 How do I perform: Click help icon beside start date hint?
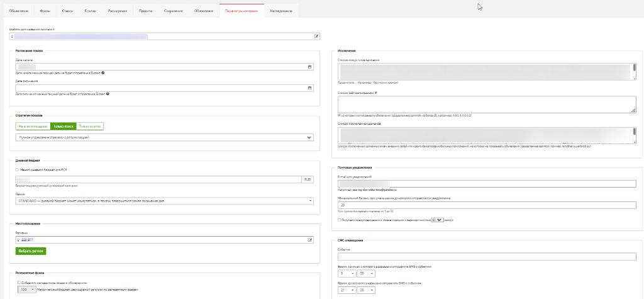[103, 73]
